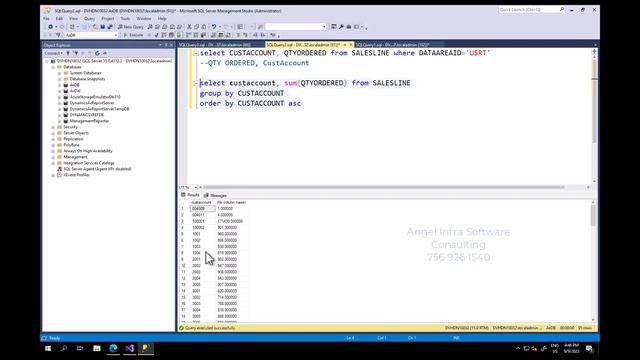Switch to the SQLQuery1.sql document tab
640x360 pixels.
393,45
